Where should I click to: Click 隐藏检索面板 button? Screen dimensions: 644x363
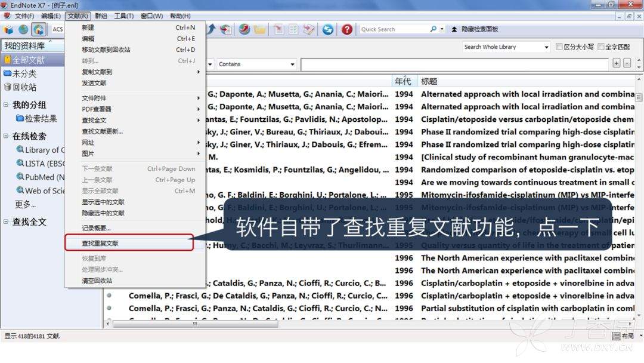point(475,29)
